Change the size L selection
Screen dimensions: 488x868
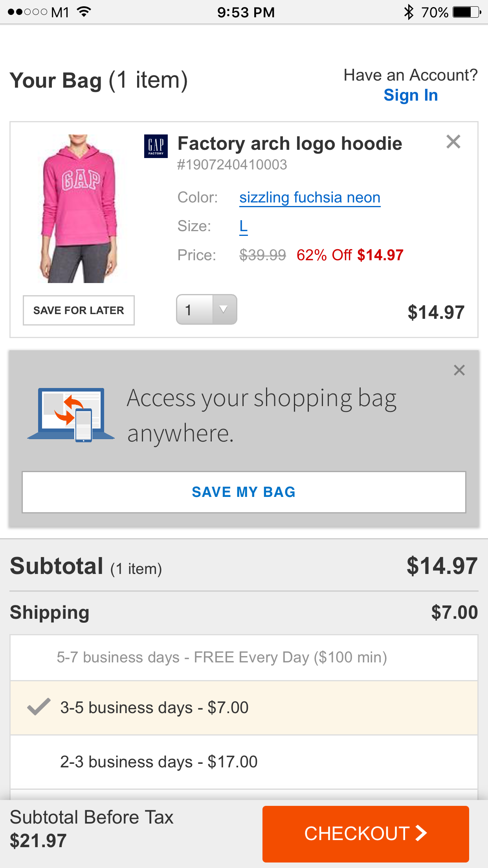click(244, 226)
